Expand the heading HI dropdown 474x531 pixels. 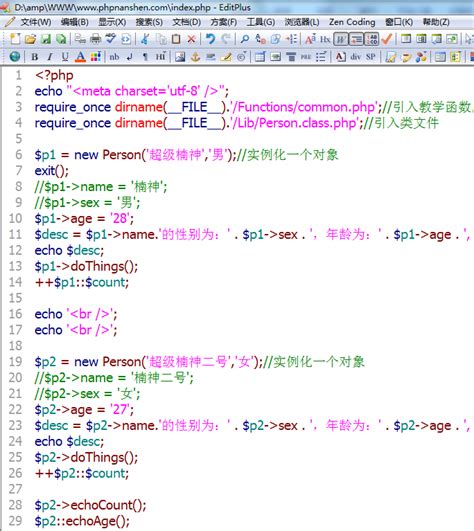pyautogui.click(x=160, y=57)
